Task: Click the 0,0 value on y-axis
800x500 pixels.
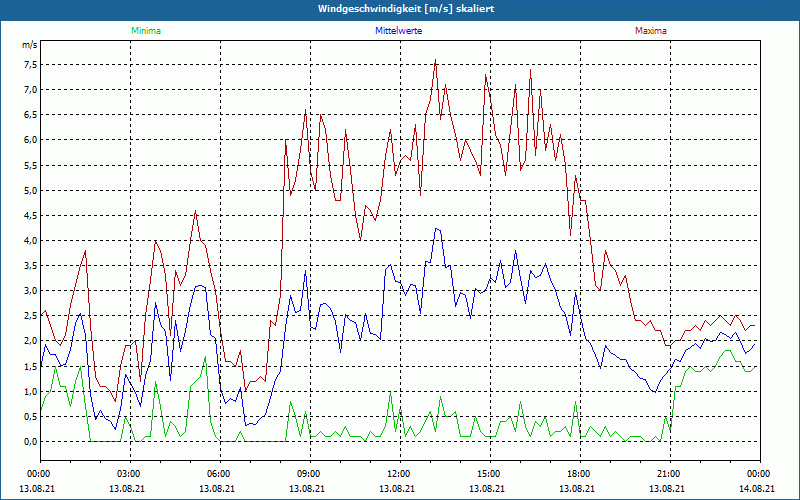Action: pos(29,441)
